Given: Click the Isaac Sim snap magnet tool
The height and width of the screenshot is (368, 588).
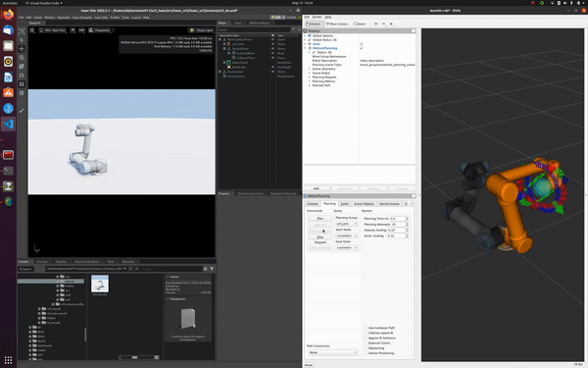Looking at the screenshot, I should coord(22,76).
